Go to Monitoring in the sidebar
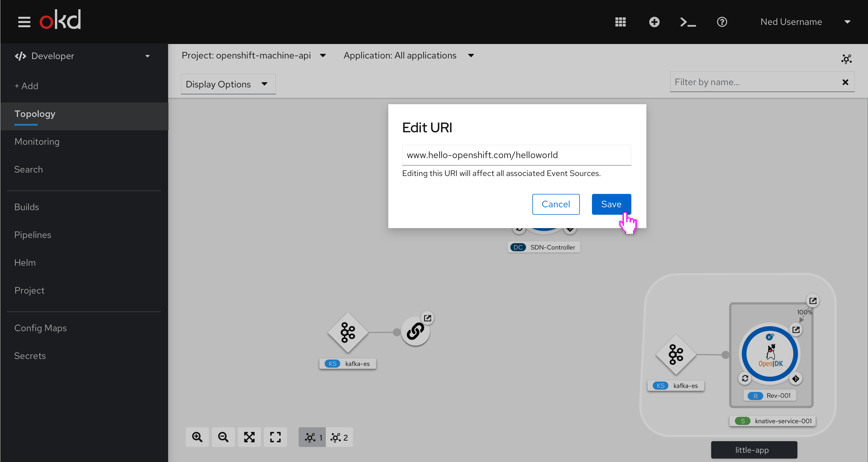Screen dimensions: 868x462 [x=37, y=142]
